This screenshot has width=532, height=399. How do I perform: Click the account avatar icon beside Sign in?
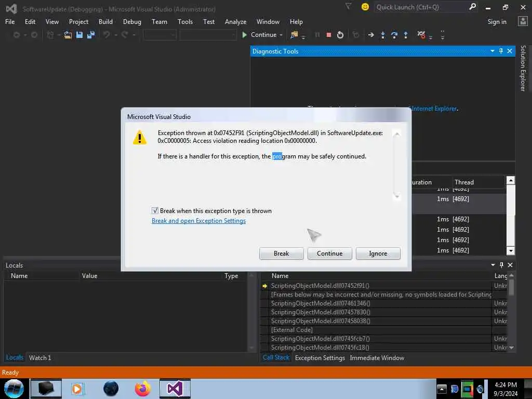tap(523, 21)
